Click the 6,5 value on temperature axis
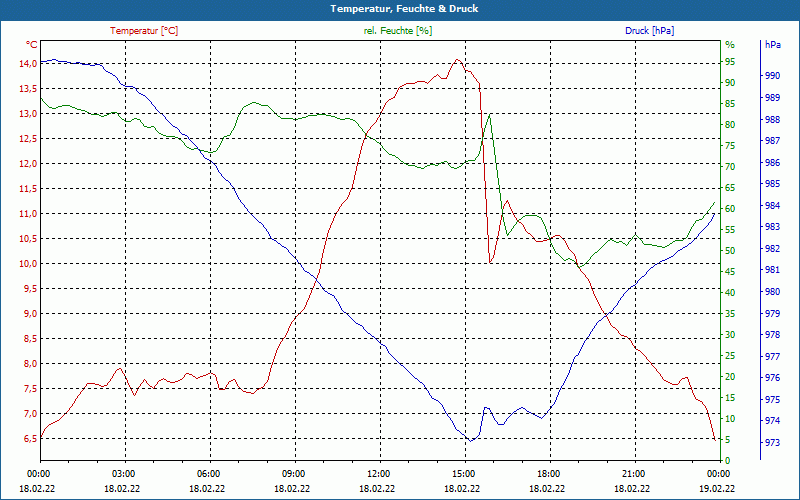Viewport: 800px width, 500px height. coord(30,439)
